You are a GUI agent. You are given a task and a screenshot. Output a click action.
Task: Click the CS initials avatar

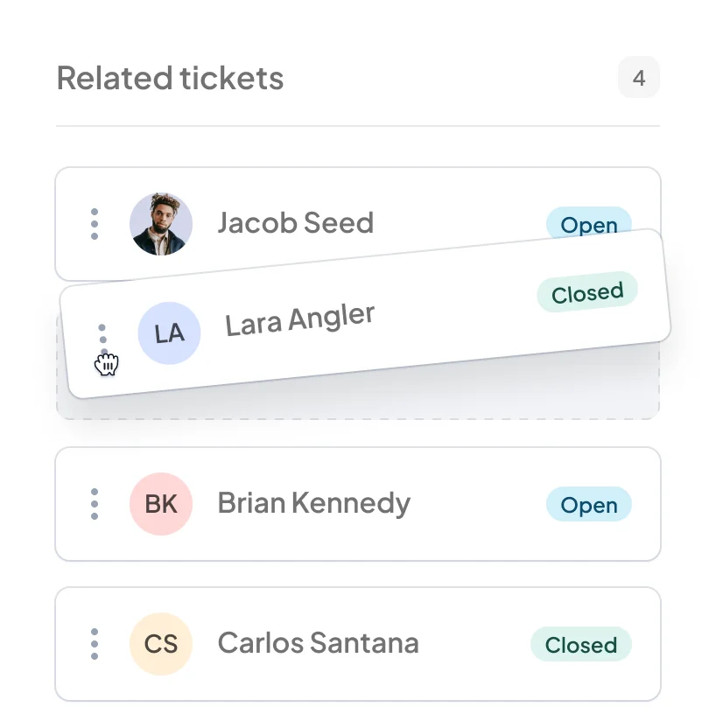(x=161, y=644)
